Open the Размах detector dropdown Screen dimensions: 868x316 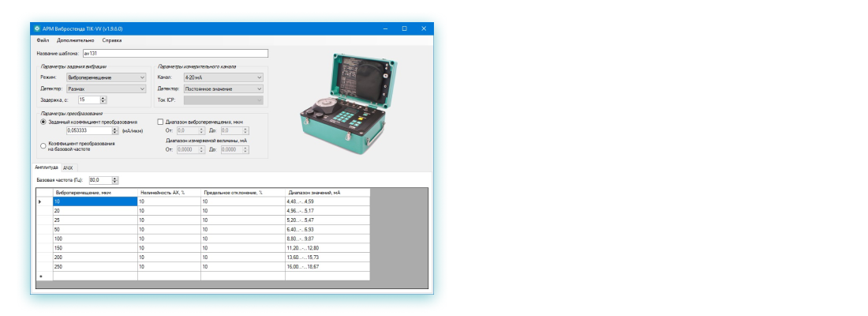[107, 88]
